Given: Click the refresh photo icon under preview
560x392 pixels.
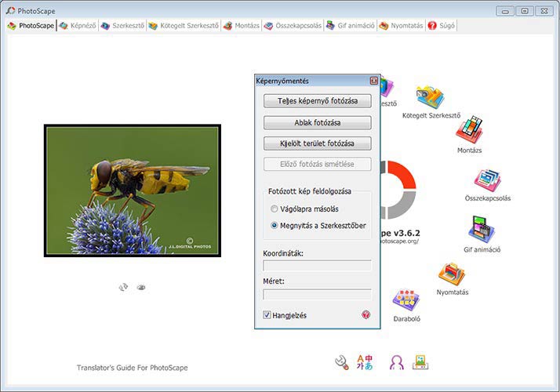Looking at the screenshot, I should click(x=123, y=287).
